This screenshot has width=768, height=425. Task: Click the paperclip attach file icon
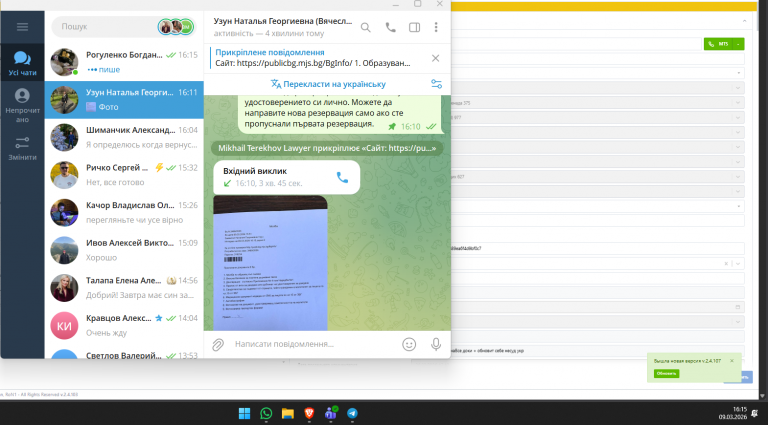tap(218, 345)
